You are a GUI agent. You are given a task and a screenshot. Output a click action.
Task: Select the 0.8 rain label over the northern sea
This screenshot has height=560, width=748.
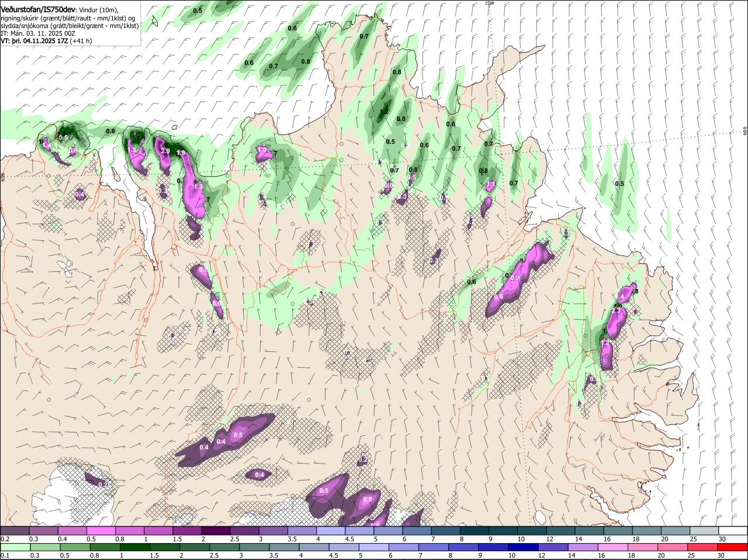pyautogui.click(x=306, y=61)
